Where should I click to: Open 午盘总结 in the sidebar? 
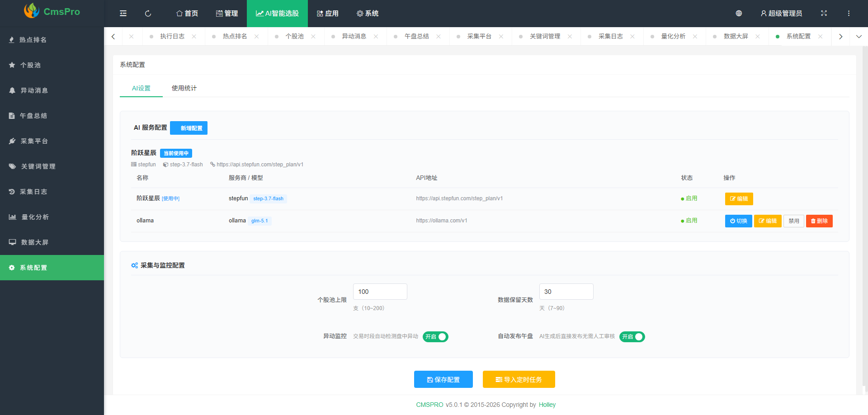pos(52,116)
